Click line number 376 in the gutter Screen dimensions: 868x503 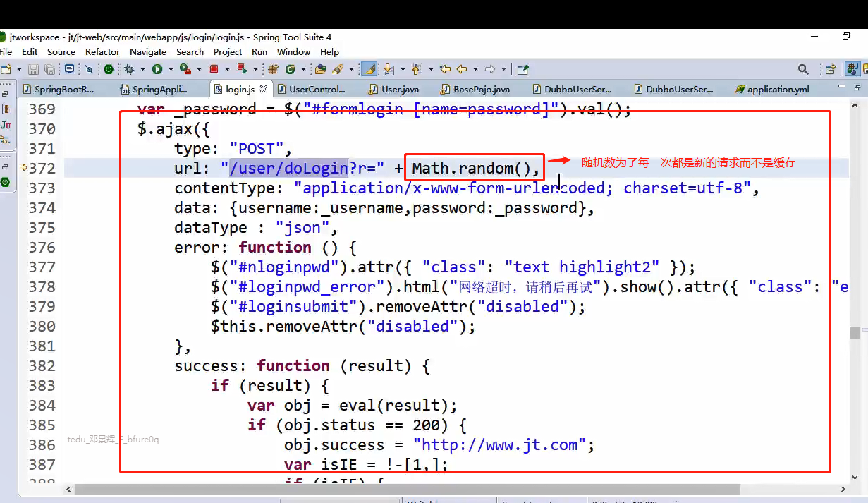pos(42,248)
